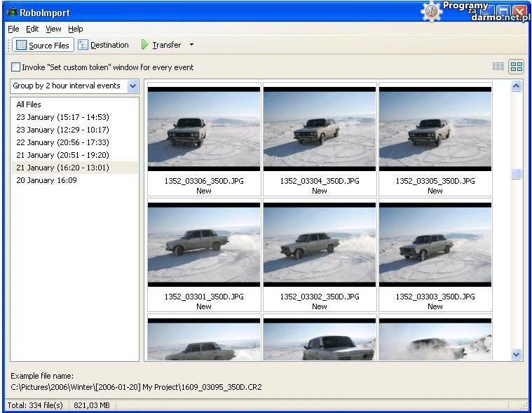Viewport: 532px width, 413px height.
Task: Open the Source Files view
Action: 43,45
